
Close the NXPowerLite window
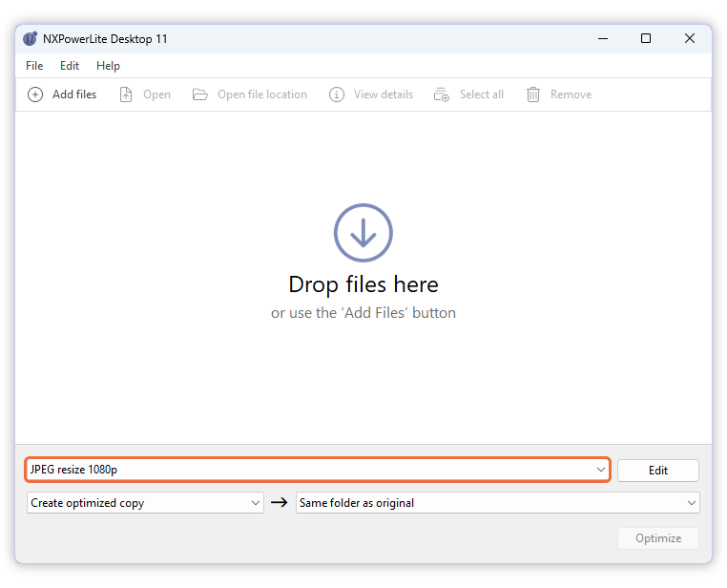690,38
